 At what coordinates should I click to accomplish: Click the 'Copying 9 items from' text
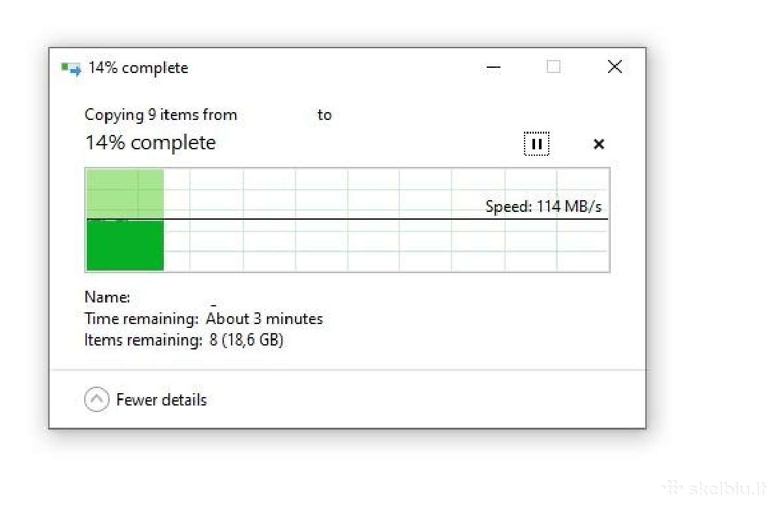pos(161,115)
